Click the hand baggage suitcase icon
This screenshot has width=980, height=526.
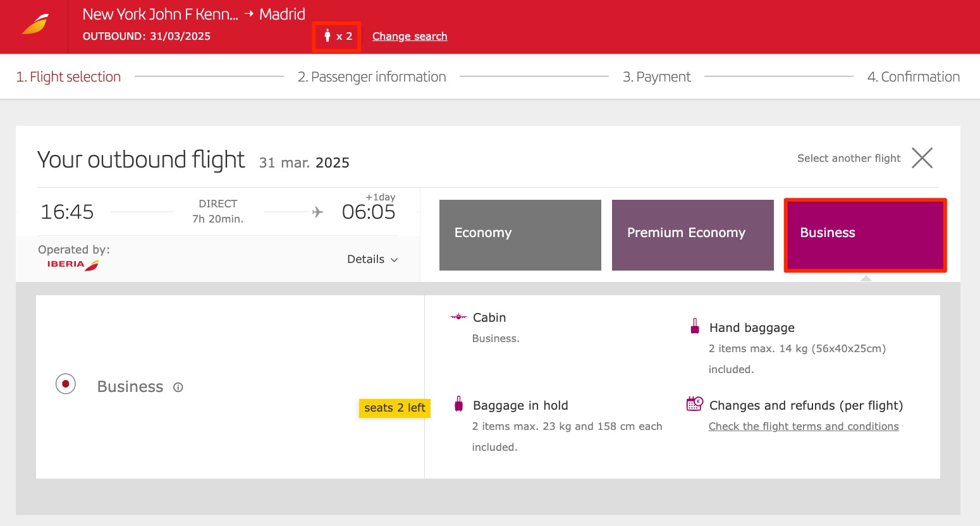[694, 326]
